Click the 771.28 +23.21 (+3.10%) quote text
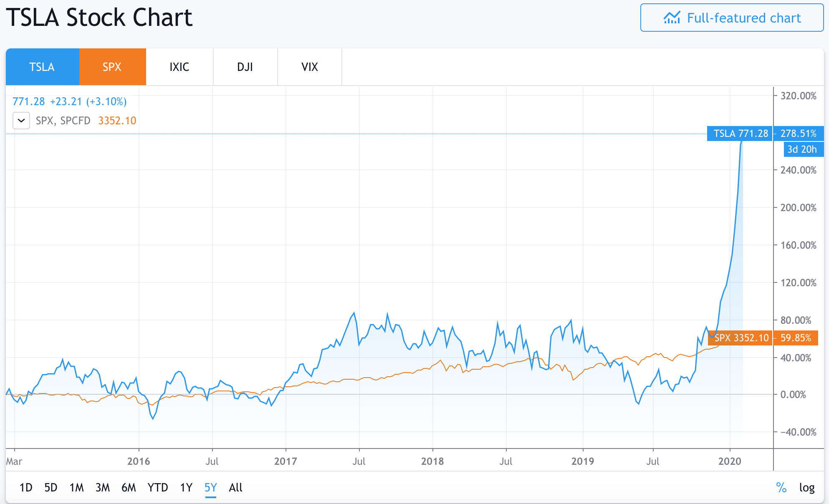This screenshot has width=829, height=504. pyautogui.click(x=70, y=101)
